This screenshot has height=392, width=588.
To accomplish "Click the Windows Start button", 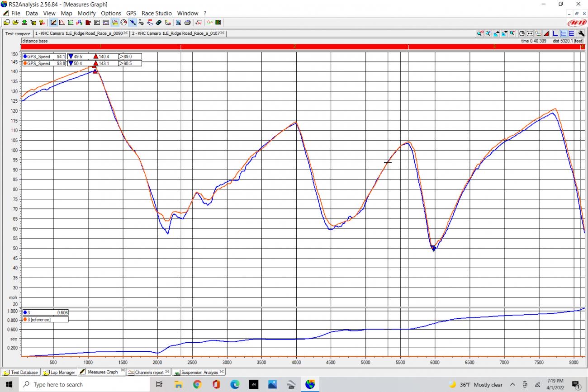I will coord(9,384).
